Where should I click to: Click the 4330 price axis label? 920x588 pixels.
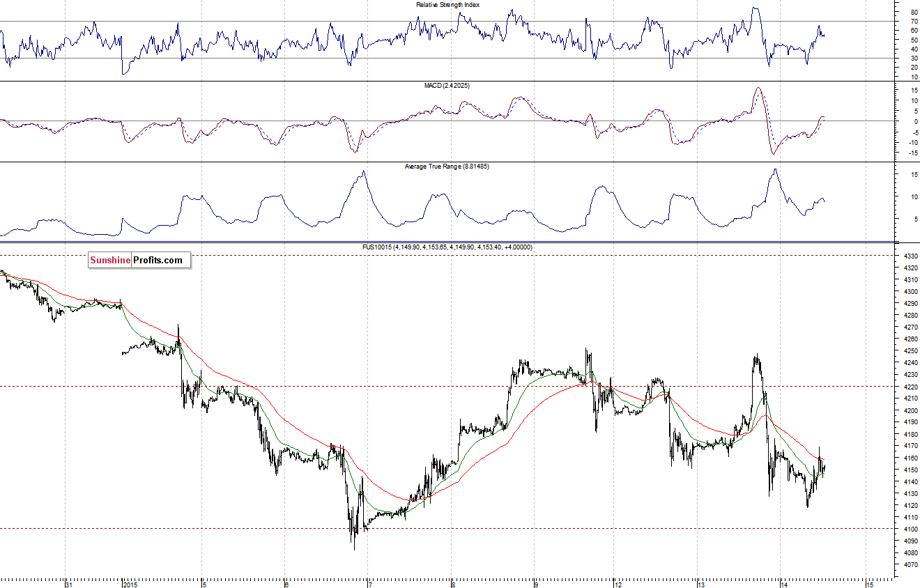tap(910, 256)
